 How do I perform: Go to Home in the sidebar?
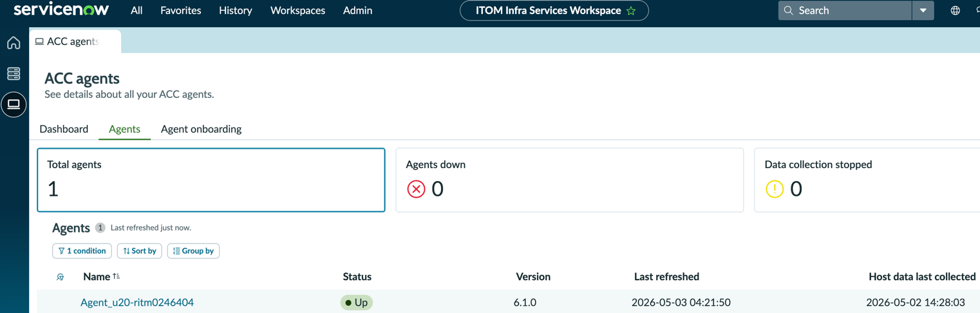[x=14, y=43]
